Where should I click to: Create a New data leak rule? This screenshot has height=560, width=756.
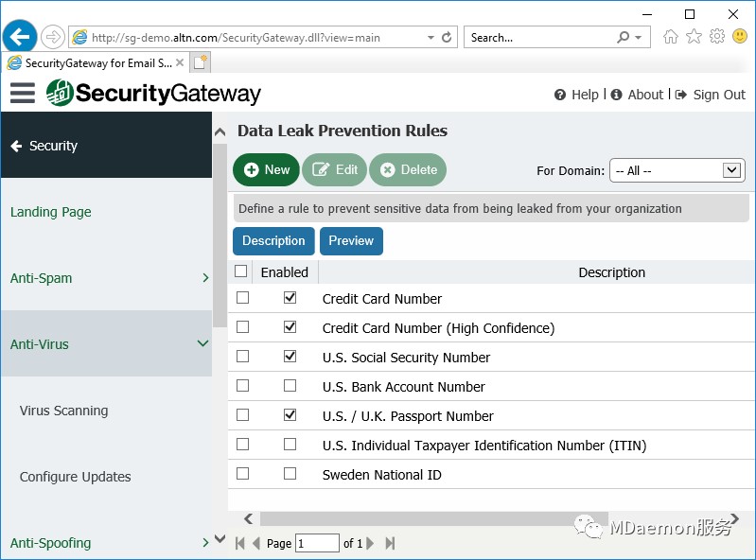click(x=266, y=169)
